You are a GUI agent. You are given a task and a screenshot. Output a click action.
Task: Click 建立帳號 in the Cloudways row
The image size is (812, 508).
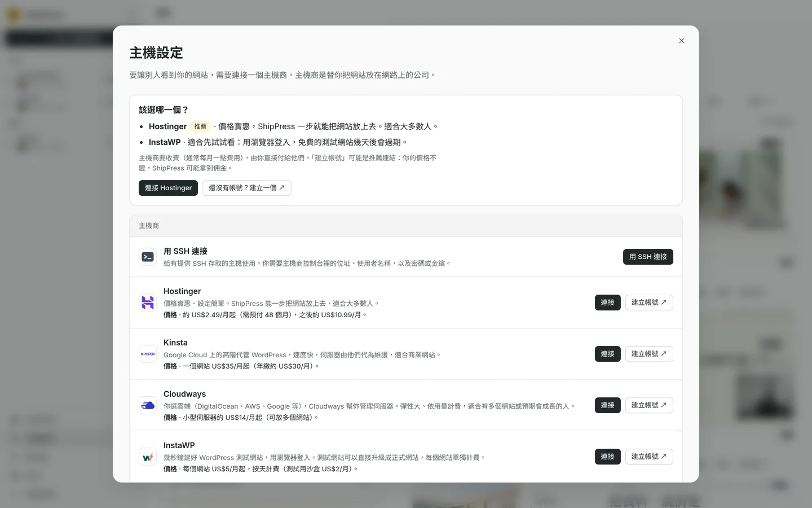click(x=649, y=405)
